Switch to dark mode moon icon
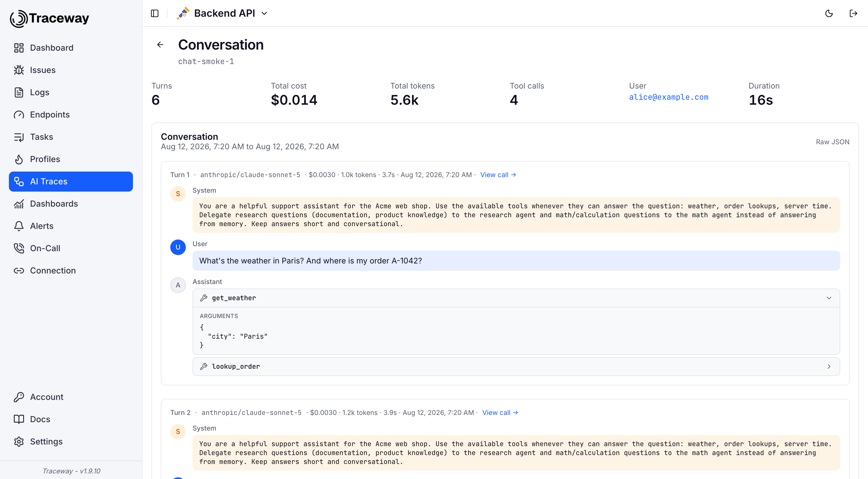 pos(829,13)
